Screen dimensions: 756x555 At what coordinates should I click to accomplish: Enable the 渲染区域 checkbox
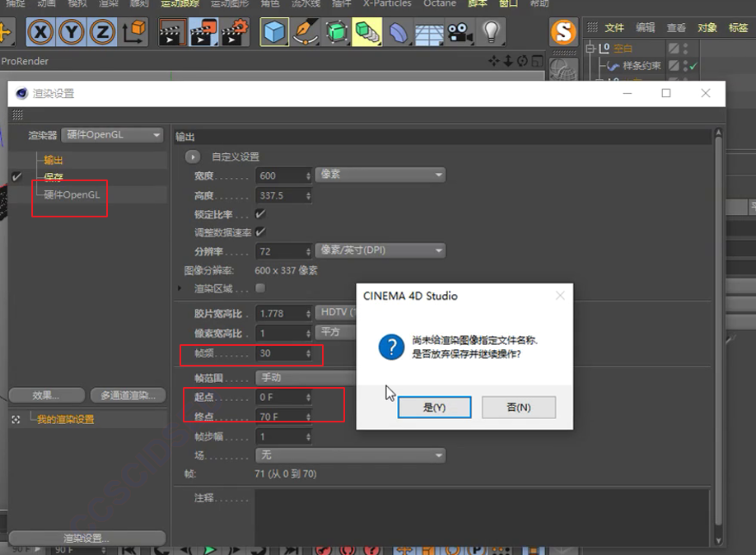260,288
